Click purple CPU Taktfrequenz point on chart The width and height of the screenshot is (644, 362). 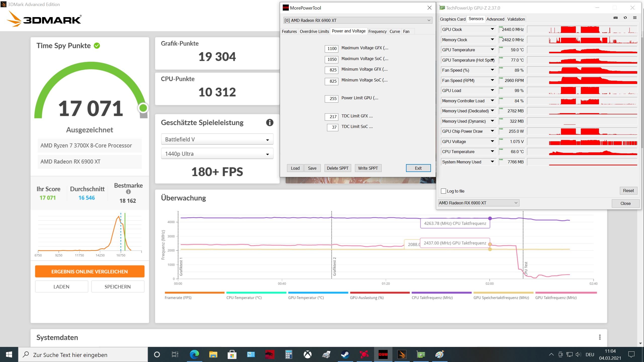tap(490, 218)
